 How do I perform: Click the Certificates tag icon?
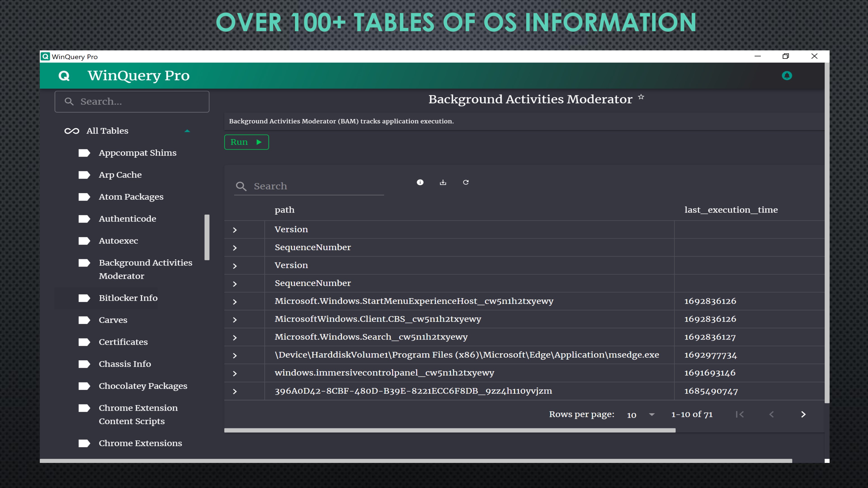(84, 342)
